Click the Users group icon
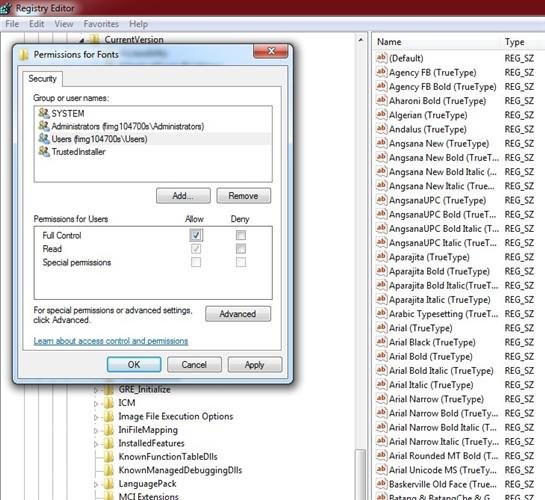The height and width of the screenshot is (500, 545). [x=44, y=139]
